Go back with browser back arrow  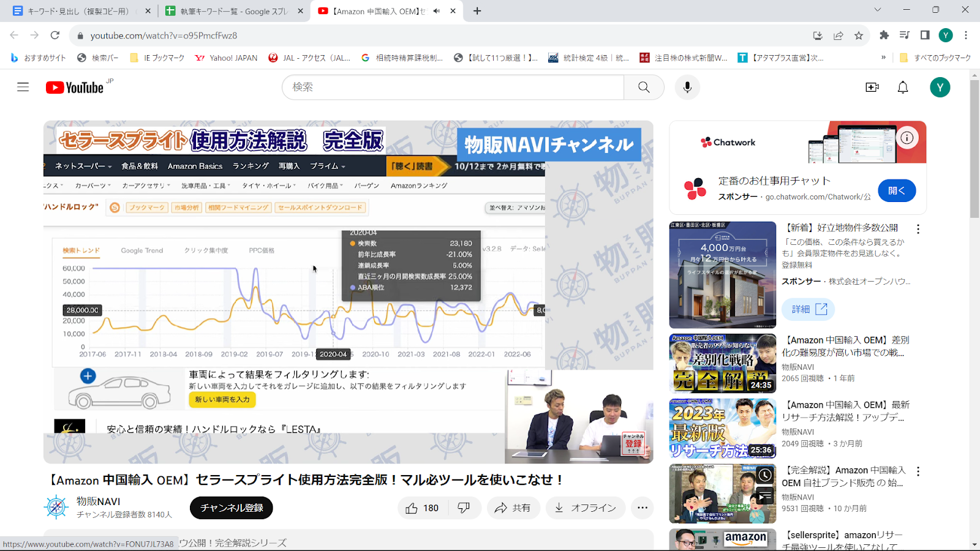[14, 36]
